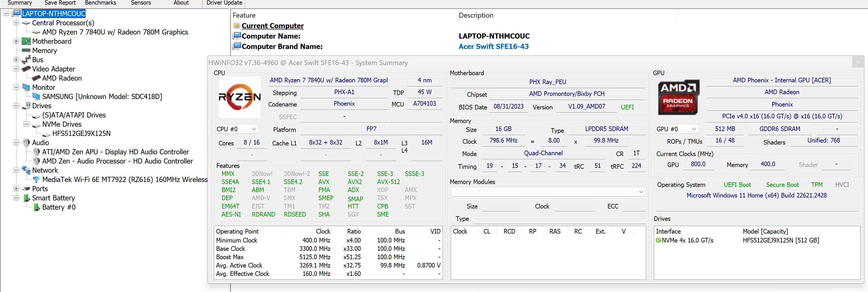Click the Current Computer folder icon

tap(237, 26)
